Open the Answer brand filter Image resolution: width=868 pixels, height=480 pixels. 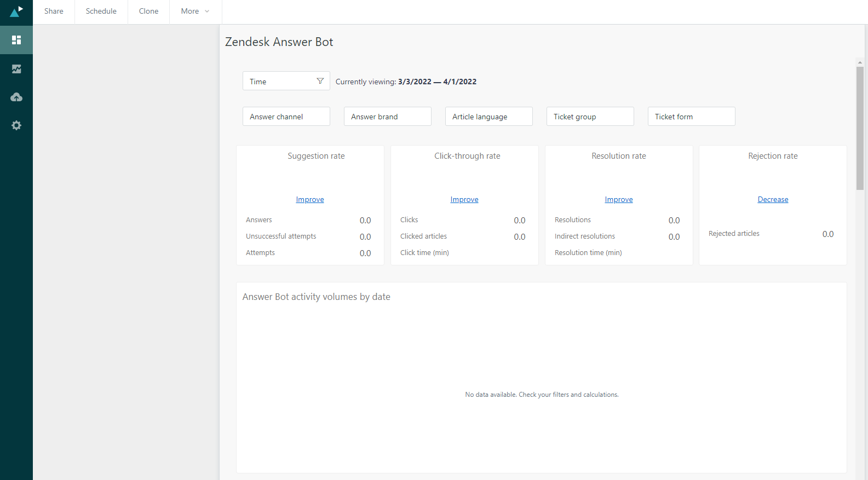tap(388, 117)
